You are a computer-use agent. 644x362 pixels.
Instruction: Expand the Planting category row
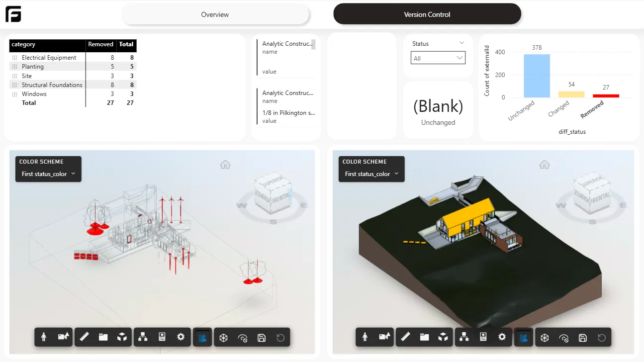pos(15,66)
